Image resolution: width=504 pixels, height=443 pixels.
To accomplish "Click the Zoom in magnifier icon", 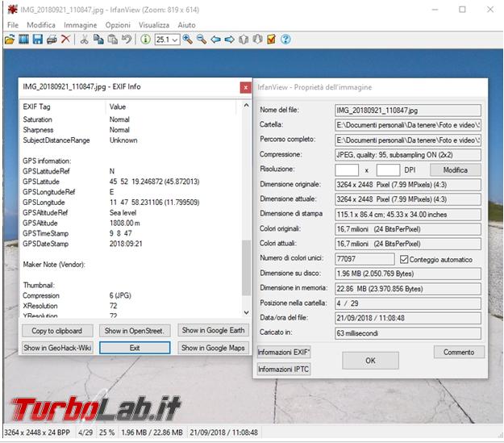I will 187,40.
